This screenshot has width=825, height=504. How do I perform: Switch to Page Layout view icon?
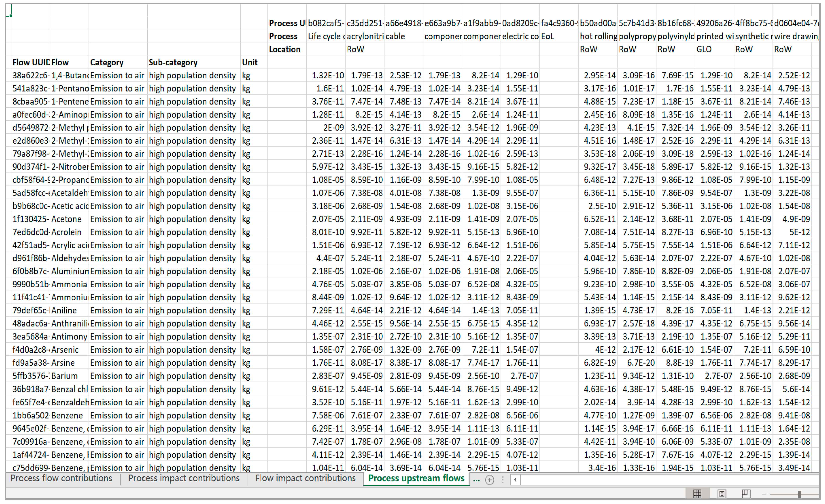click(722, 494)
